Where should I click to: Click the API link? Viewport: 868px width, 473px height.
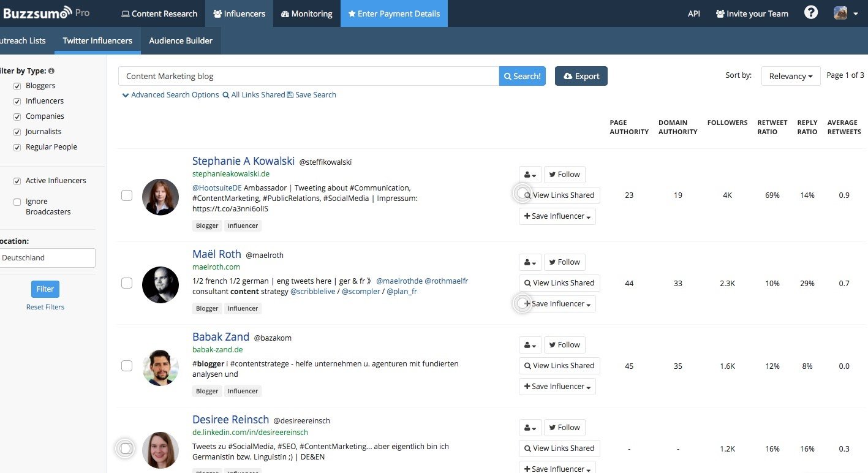(x=693, y=13)
